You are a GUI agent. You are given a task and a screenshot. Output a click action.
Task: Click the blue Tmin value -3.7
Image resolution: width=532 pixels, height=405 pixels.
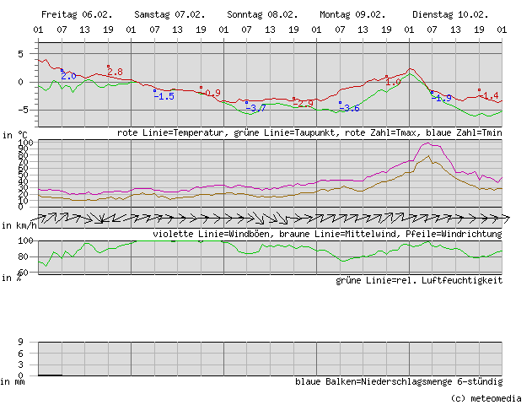coord(255,108)
